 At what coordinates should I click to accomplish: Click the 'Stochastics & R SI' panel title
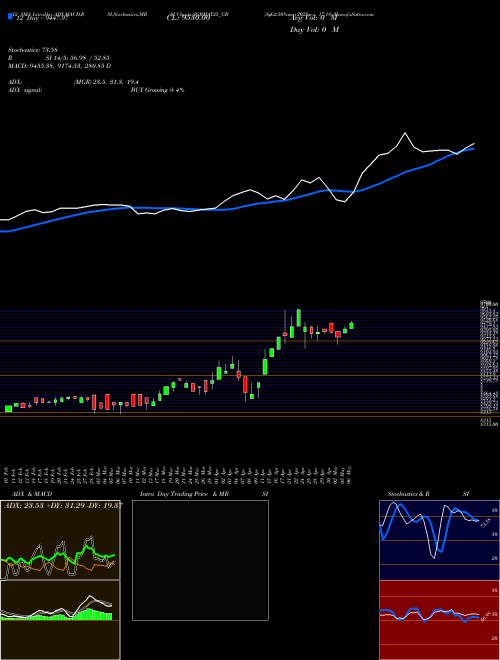pyautogui.click(x=428, y=494)
